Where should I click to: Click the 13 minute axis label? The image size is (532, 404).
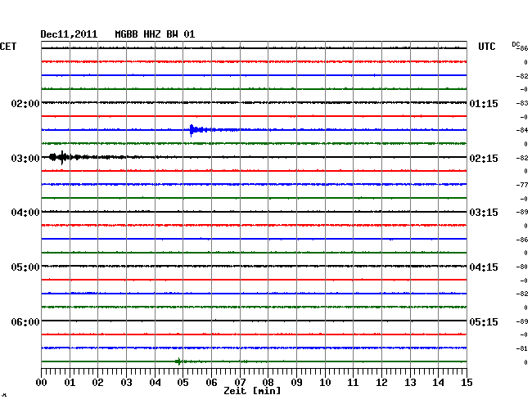point(410,382)
